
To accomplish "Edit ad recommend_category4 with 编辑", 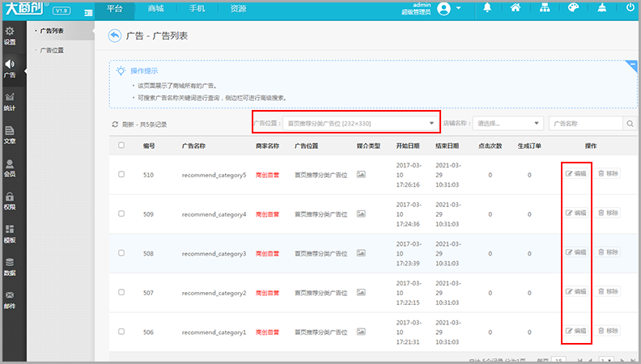I will (x=575, y=213).
